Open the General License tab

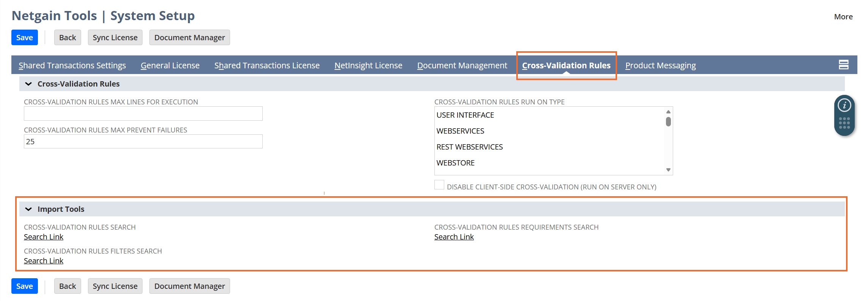point(170,65)
